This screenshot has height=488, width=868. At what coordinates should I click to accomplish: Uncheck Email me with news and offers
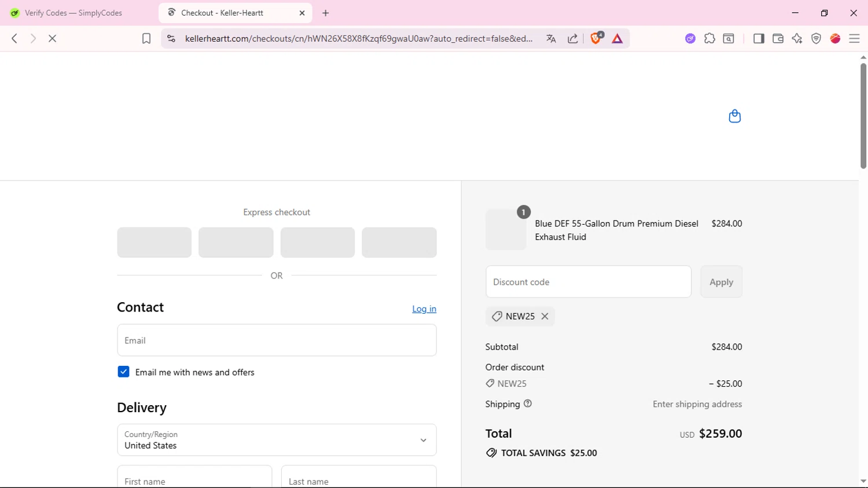click(x=123, y=372)
